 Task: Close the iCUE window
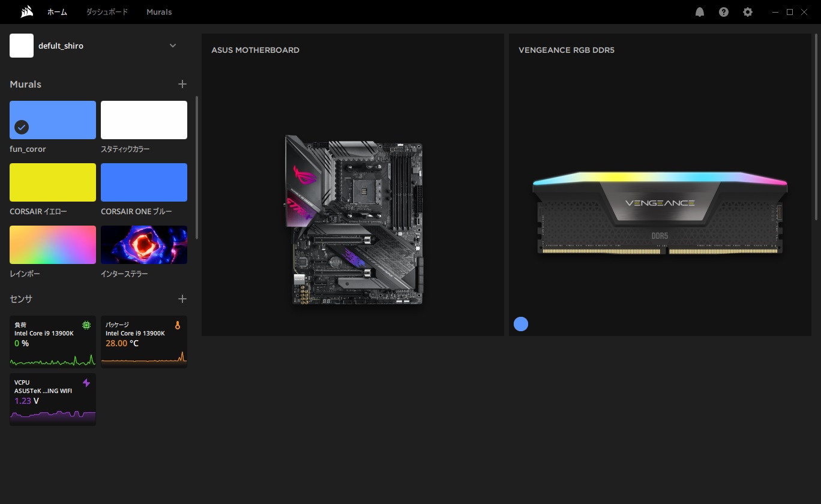804,12
